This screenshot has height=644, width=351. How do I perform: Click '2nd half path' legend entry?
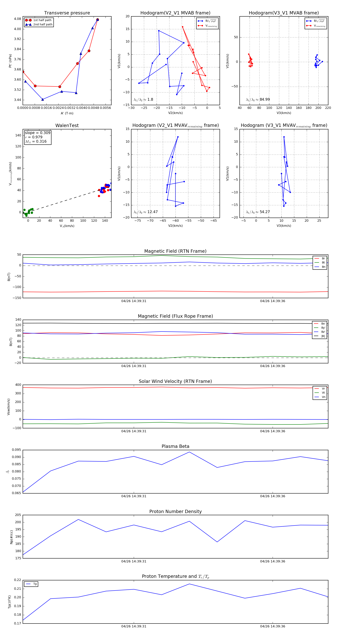point(39,25)
